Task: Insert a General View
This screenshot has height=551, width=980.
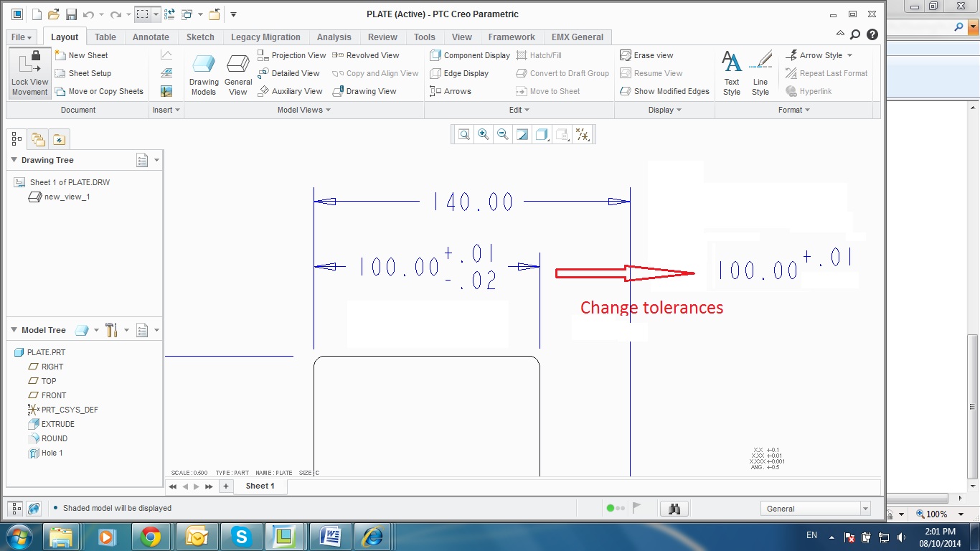Action: [238, 75]
